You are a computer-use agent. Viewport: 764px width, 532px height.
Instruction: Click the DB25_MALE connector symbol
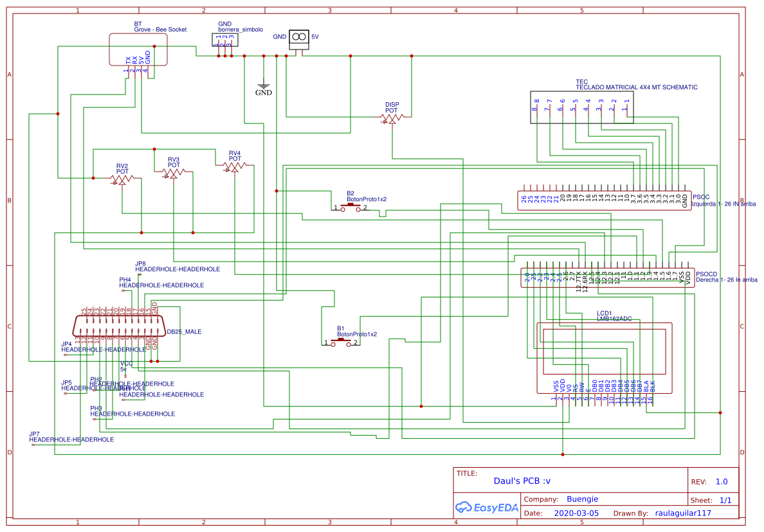coord(118,326)
